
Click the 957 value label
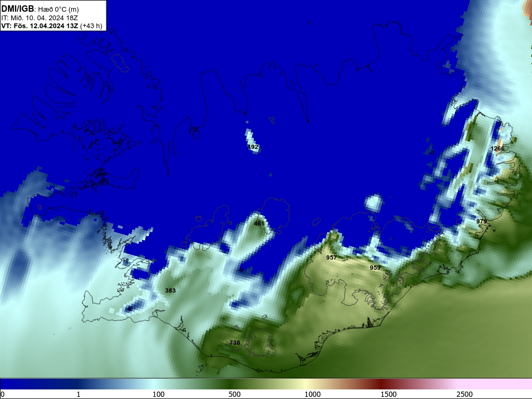click(x=331, y=257)
